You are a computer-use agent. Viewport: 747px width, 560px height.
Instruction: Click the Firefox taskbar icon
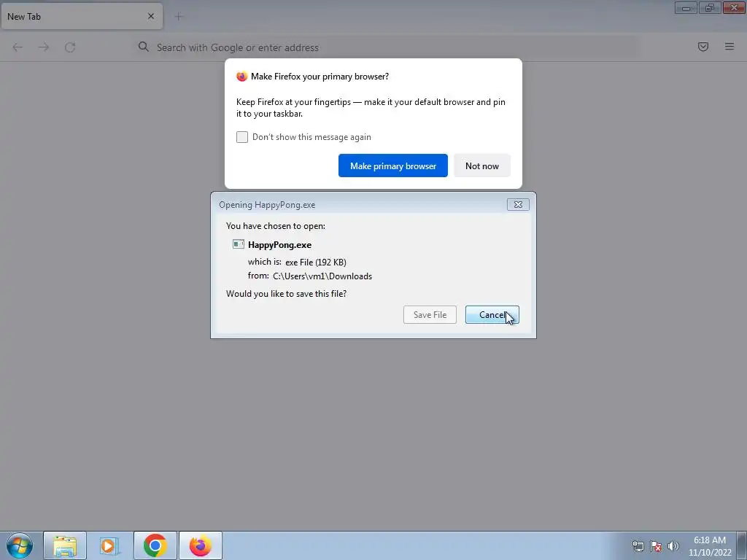click(201, 545)
